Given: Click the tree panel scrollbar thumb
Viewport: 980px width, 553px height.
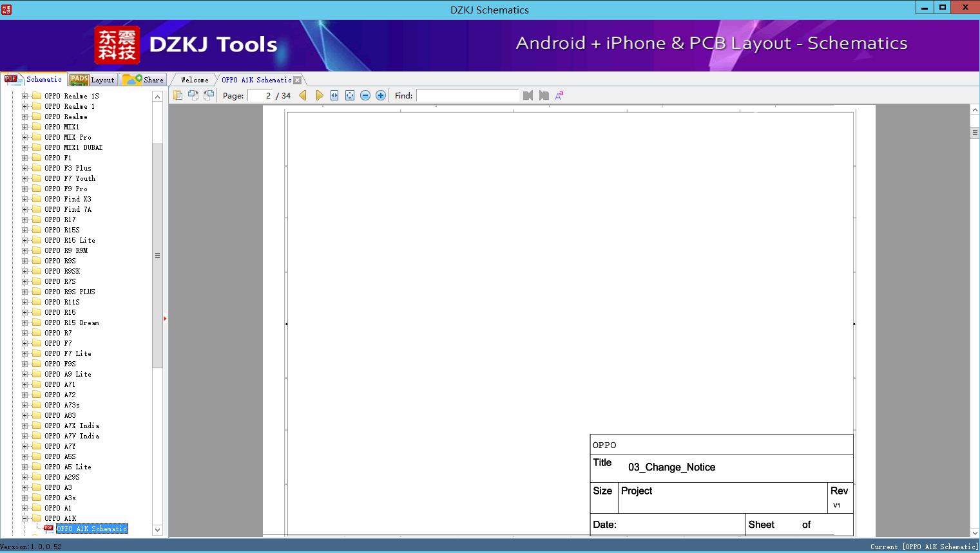Looking at the screenshot, I should (157, 256).
